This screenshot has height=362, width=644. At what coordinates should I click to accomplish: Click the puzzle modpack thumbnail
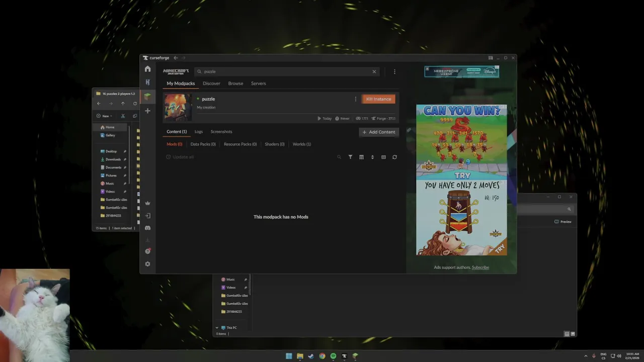click(x=178, y=107)
